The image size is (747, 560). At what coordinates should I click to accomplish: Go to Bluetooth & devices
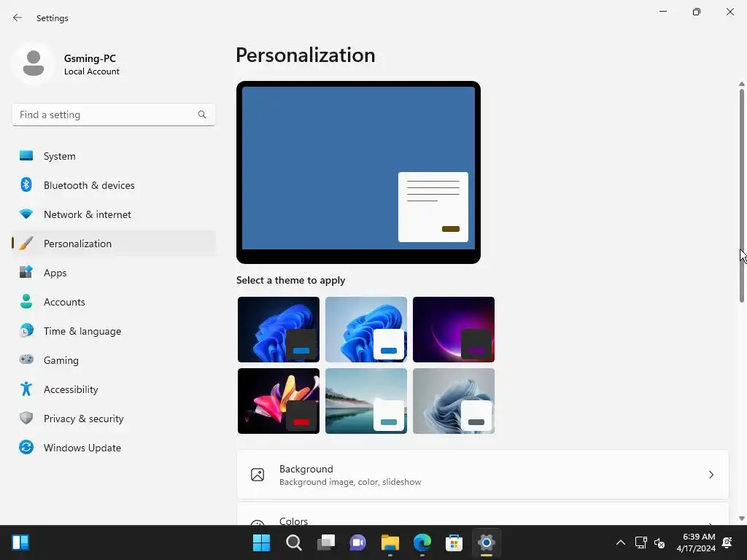pyautogui.click(x=114, y=184)
